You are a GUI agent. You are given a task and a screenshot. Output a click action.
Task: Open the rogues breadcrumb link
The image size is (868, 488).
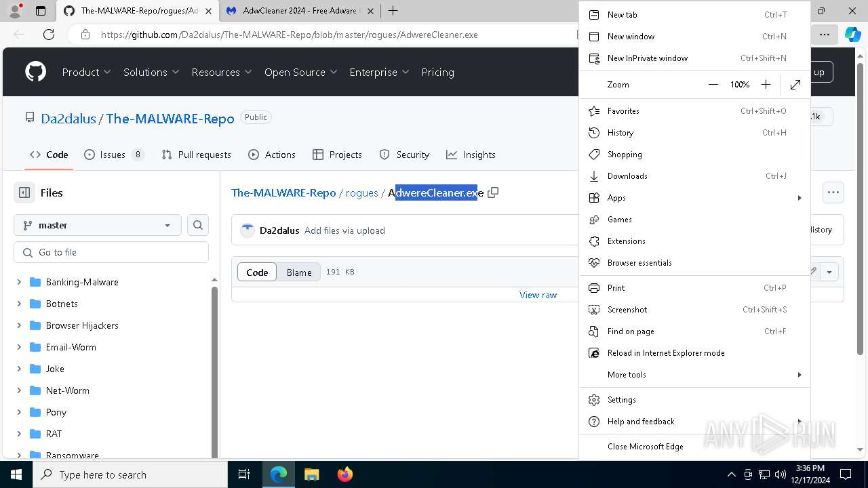362,192
